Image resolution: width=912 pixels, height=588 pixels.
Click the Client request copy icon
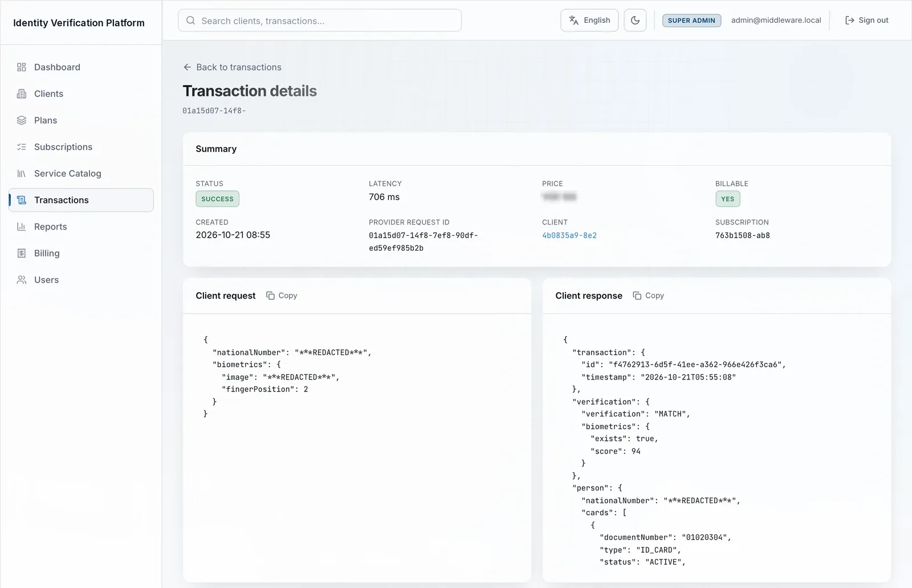coord(271,296)
